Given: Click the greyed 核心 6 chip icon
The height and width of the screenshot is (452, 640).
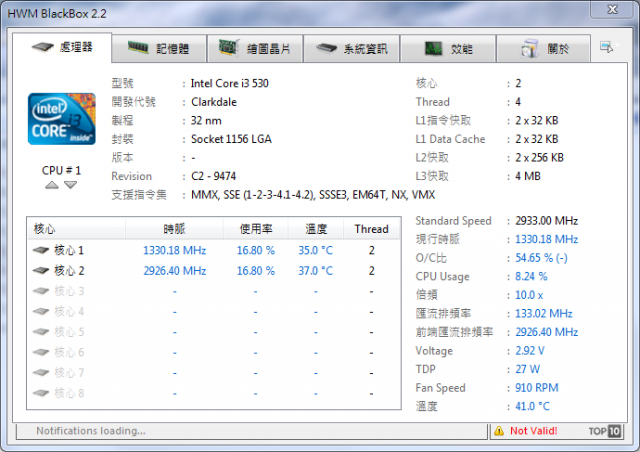Looking at the screenshot, I should point(41,352).
